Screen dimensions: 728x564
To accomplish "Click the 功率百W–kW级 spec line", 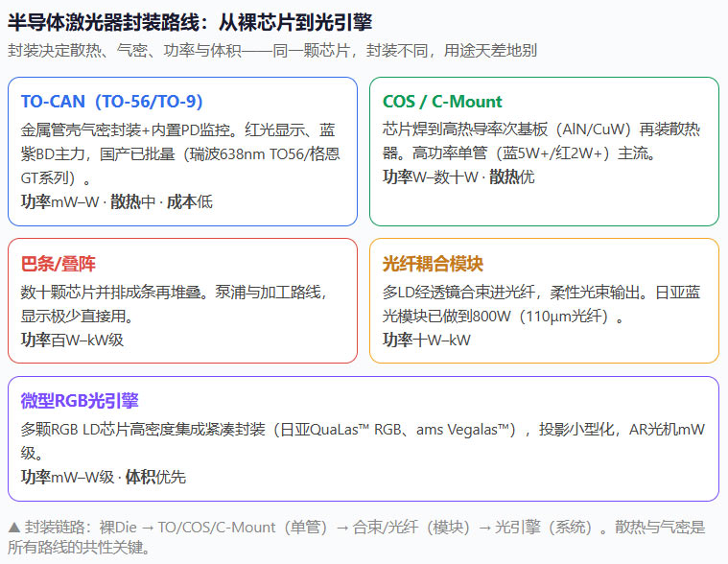I will 72,340.
